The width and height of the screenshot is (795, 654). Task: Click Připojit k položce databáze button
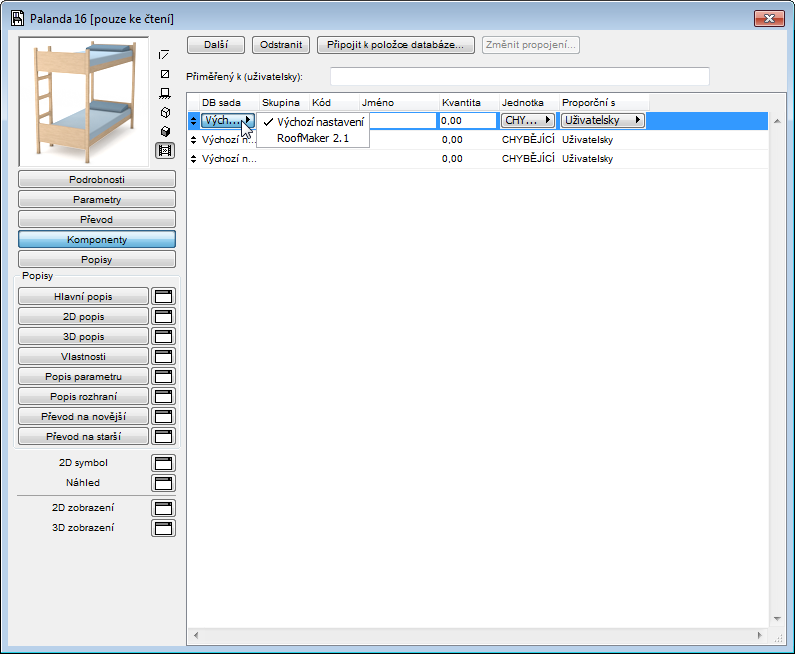pyautogui.click(x=395, y=45)
